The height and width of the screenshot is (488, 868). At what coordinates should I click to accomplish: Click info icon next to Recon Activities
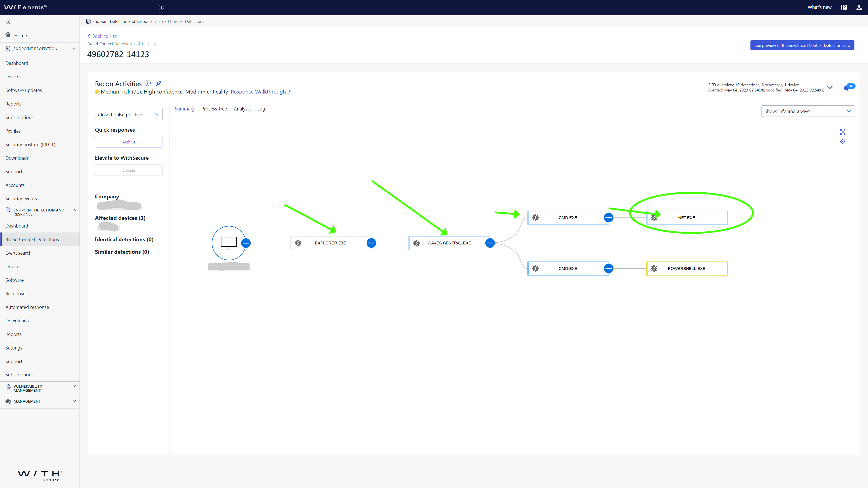click(148, 83)
